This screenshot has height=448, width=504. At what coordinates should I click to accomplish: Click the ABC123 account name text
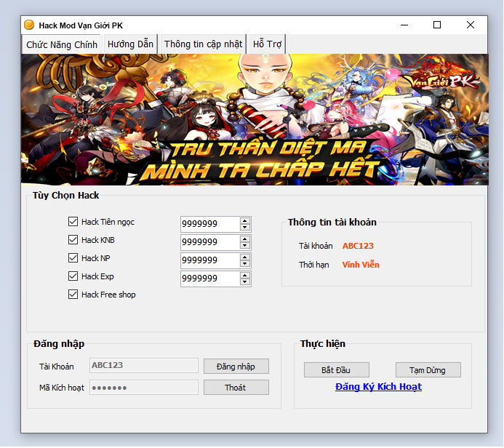tap(358, 246)
